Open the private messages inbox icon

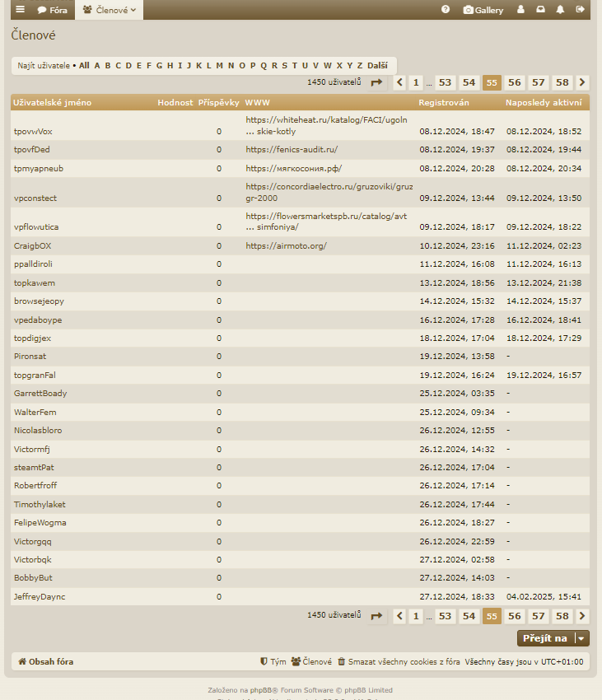click(x=540, y=10)
